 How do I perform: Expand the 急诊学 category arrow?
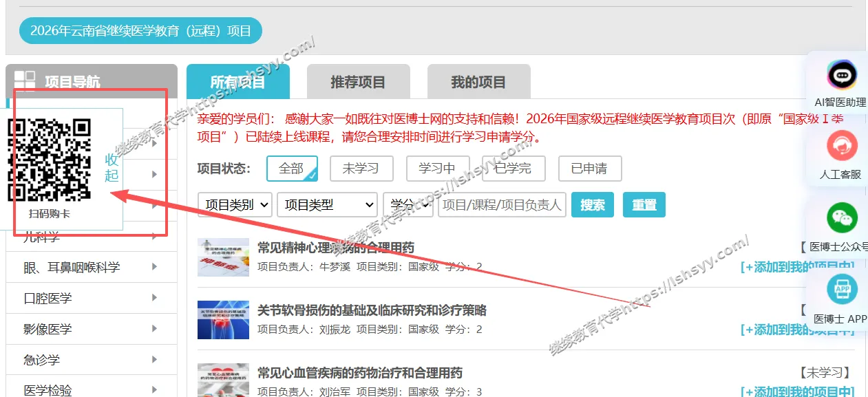(x=154, y=360)
